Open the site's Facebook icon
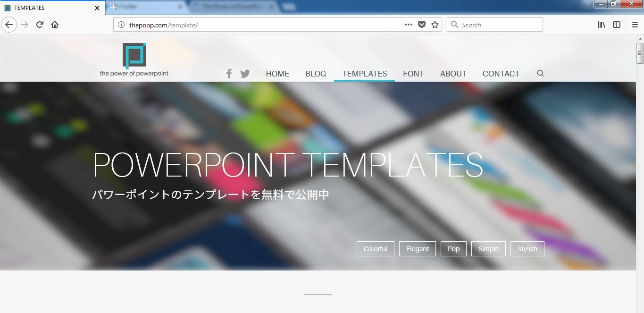The image size is (644, 313). point(229,74)
